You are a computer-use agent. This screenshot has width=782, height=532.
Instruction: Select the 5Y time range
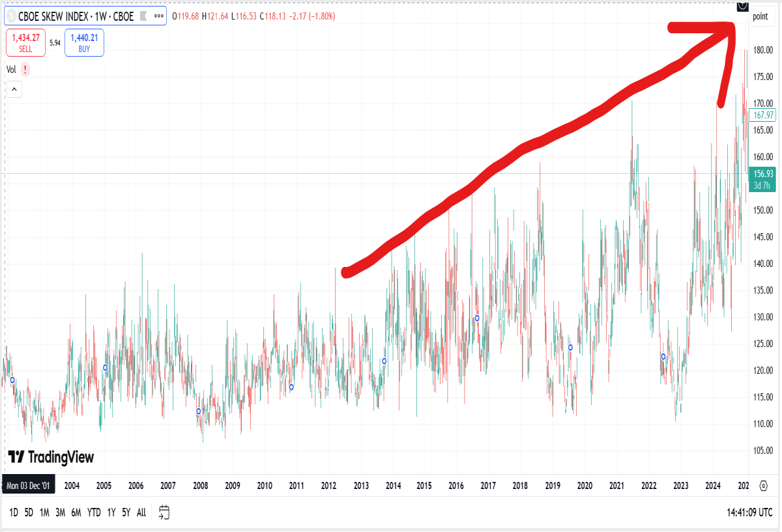click(x=126, y=512)
